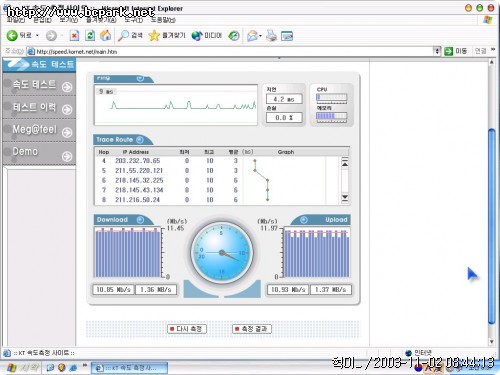Click the Internet Explorer quick launch icon
The image size is (500, 375).
pos(73,368)
